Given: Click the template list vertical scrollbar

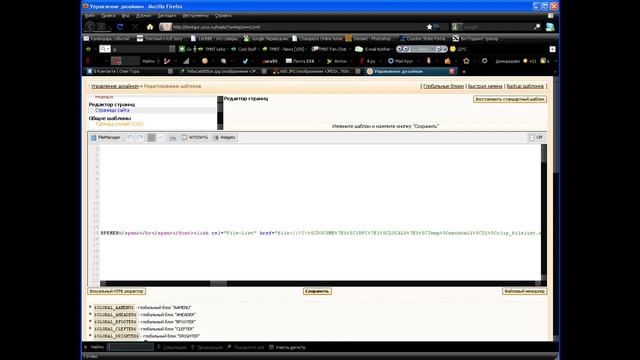Looking at the screenshot, I should 220,113.
